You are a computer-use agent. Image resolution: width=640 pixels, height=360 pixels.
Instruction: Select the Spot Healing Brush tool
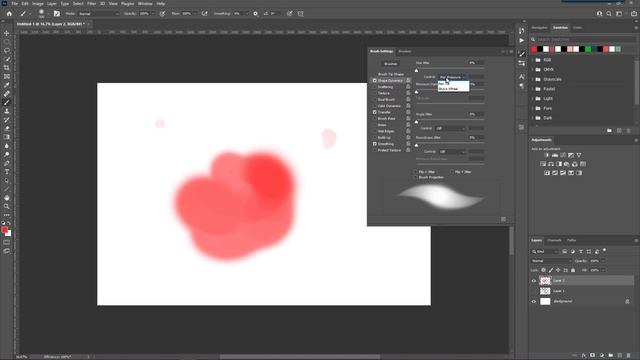tap(7, 94)
